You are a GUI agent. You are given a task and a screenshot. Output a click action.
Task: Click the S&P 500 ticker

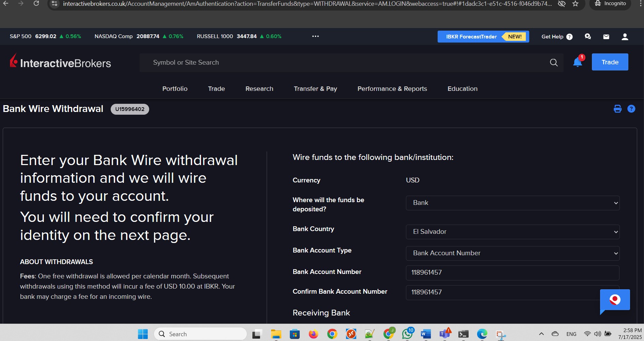pos(45,36)
